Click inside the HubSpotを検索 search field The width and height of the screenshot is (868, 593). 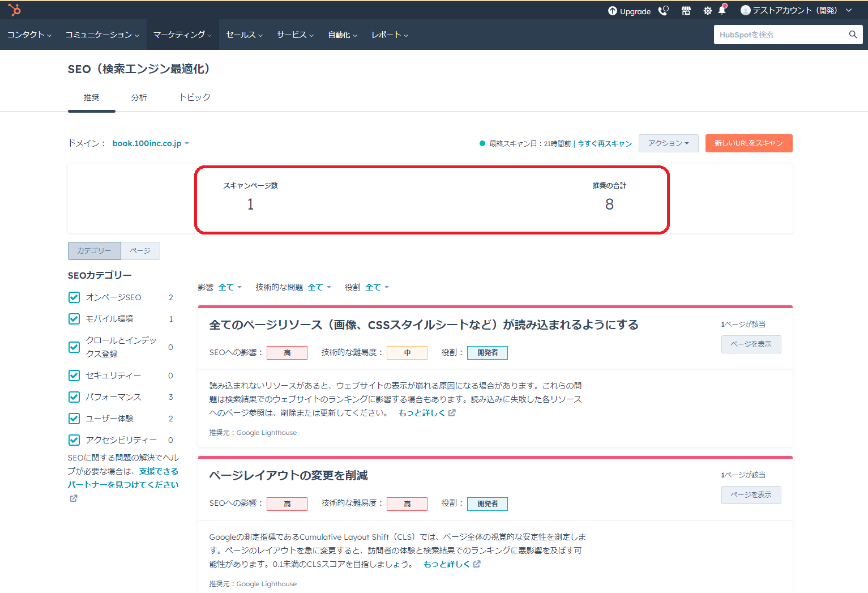[x=781, y=35]
